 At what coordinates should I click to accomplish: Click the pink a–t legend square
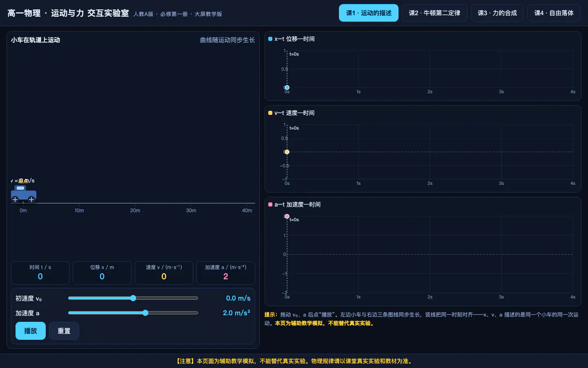click(270, 204)
